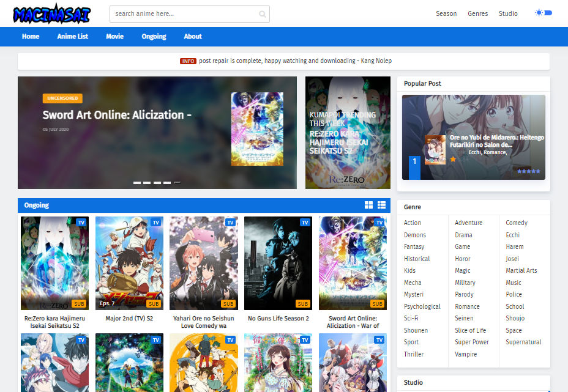Viewport: 568px width, 392px height.
Task: Select the Comedy genre
Action: [517, 223]
